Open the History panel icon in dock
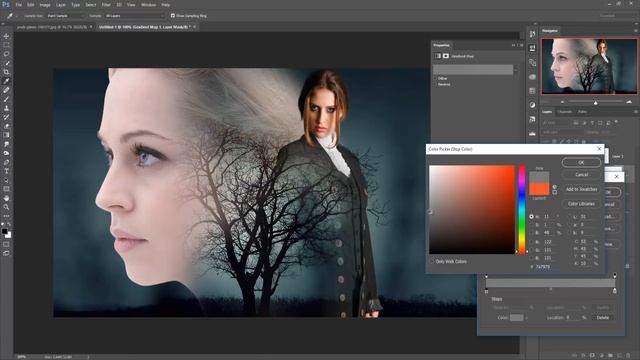Screen dimensions: 640x360 click(x=532, y=34)
